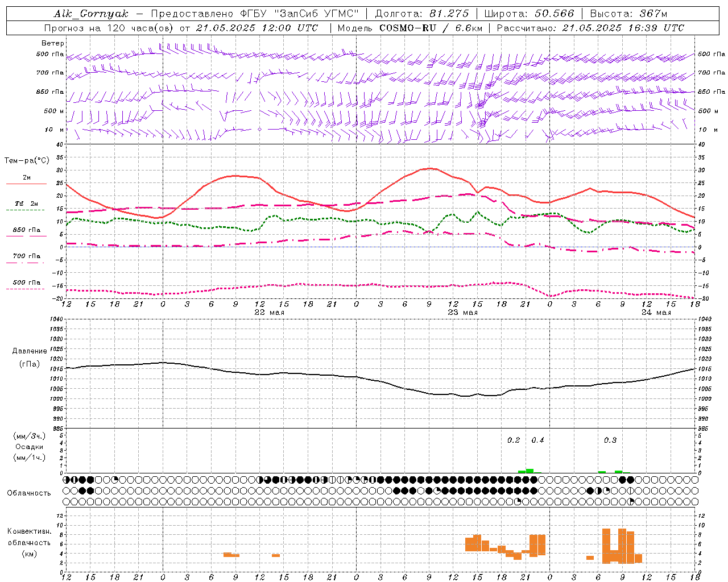
Task: Click the '(мм/3ч.)' precipitation unit label
Action: click(x=30, y=436)
